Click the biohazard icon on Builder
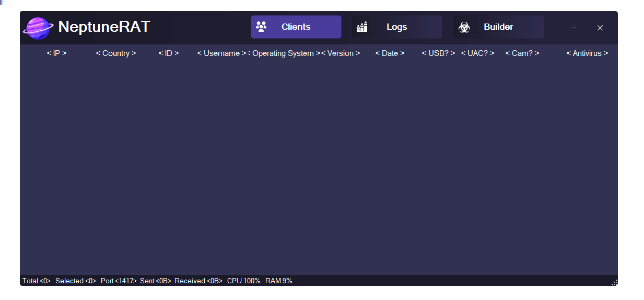The image size is (644, 300). [x=464, y=27]
